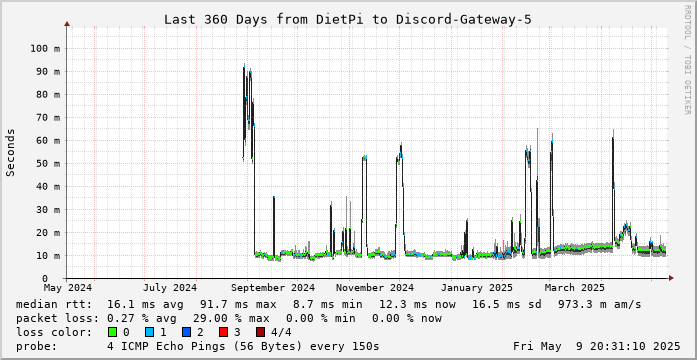Click the '40 m' y-axis value
The width and height of the screenshot is (697, 360).
click(48, 187)
